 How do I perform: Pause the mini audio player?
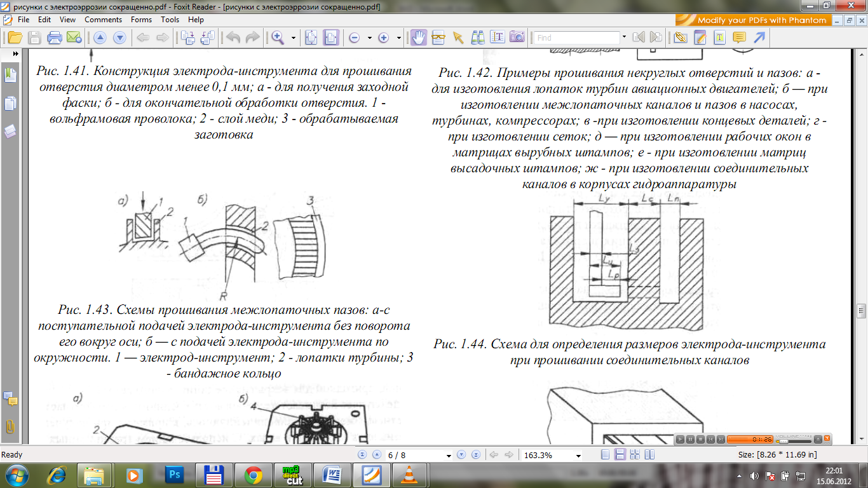(689, 438)
